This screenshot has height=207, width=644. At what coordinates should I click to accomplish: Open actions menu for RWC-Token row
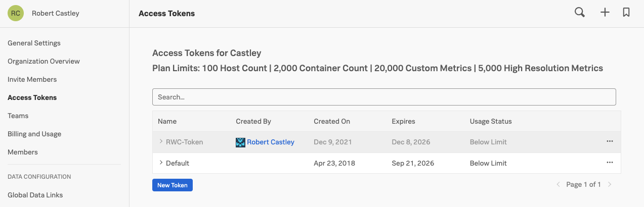tap(610, 142)
